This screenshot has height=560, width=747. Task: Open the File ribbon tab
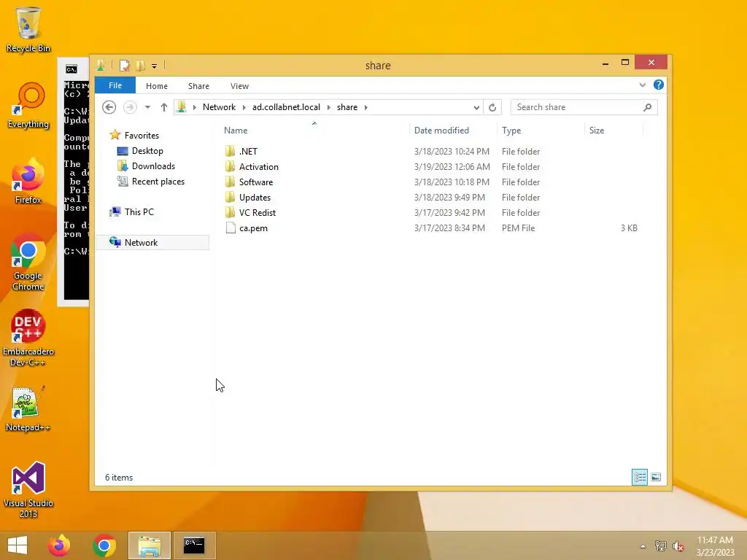click(x=115, y=85)
